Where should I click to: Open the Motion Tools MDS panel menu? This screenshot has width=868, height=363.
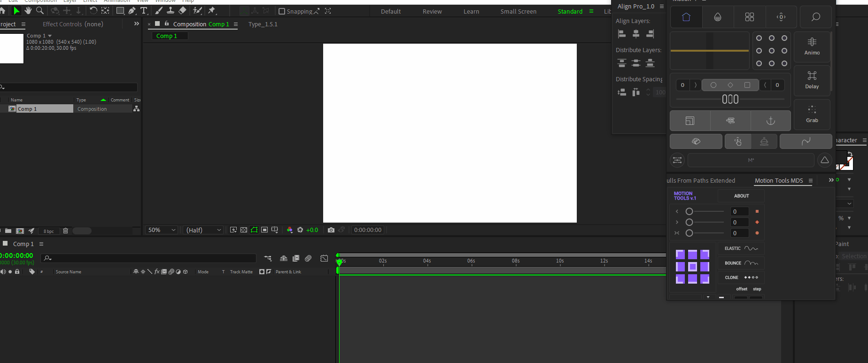[811, 180]
